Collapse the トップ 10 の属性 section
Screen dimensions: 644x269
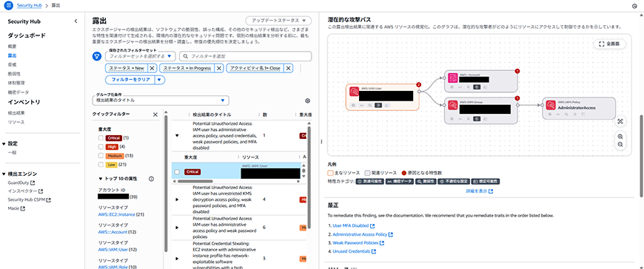point(101,179)
